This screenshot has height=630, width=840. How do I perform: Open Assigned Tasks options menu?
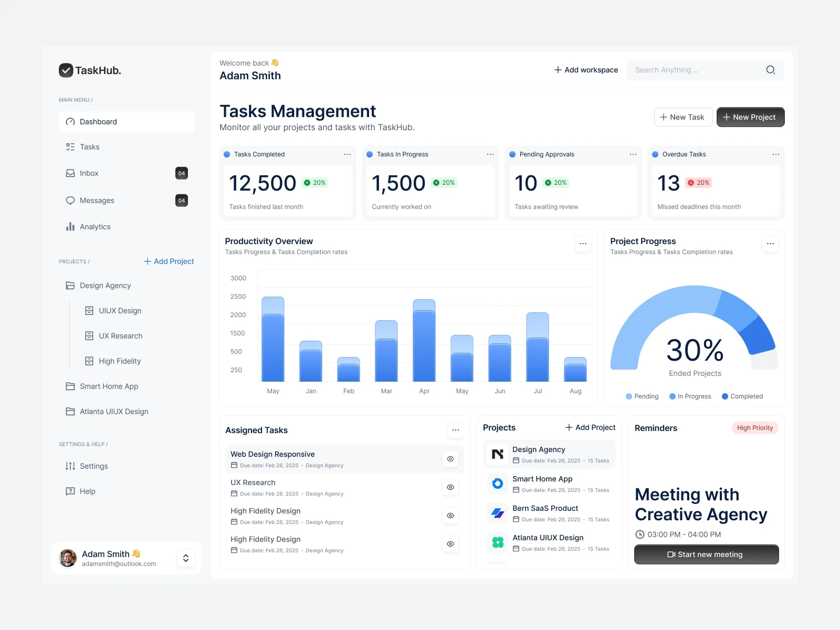click(456, 430)
